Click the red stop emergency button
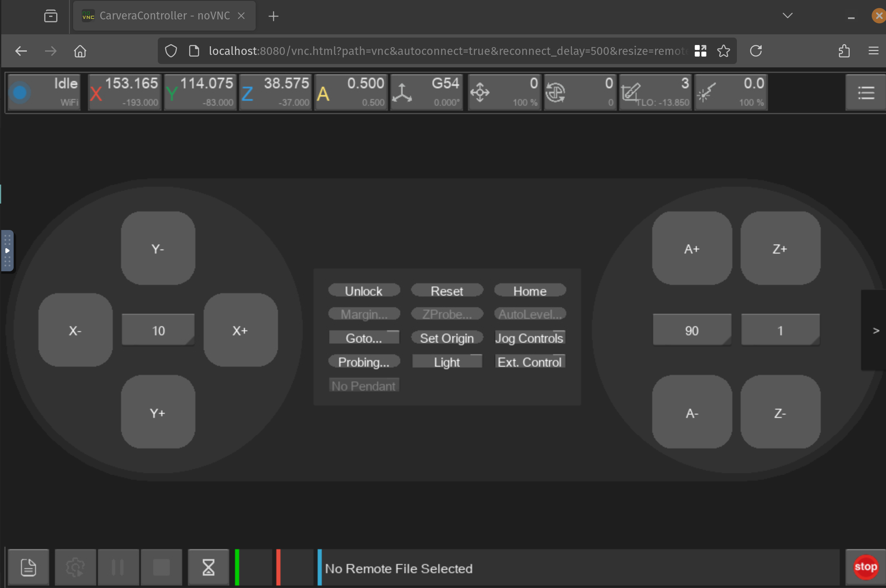The height and width of the screenshot is (588, 886). coord(865,567)
